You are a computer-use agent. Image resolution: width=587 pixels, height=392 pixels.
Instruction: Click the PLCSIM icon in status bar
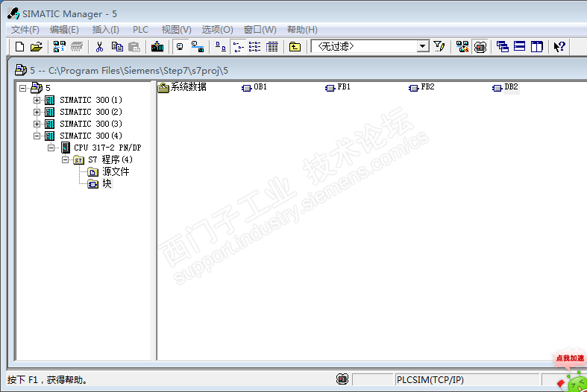tap(342, 379)
